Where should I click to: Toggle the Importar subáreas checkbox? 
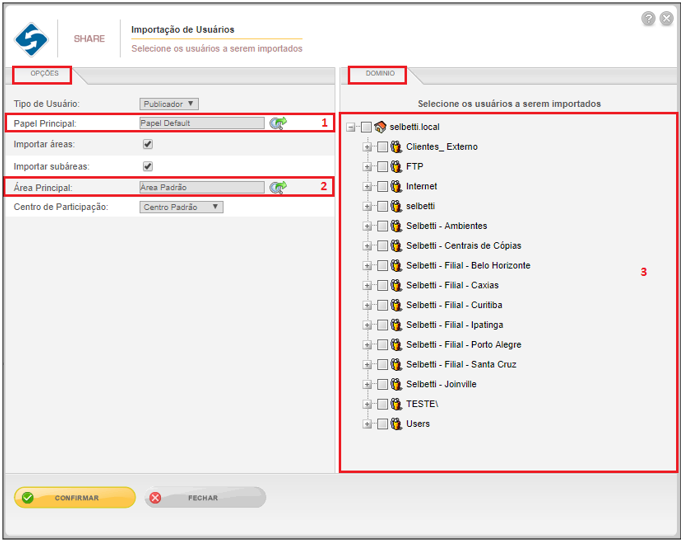click(x=148, y=166)
